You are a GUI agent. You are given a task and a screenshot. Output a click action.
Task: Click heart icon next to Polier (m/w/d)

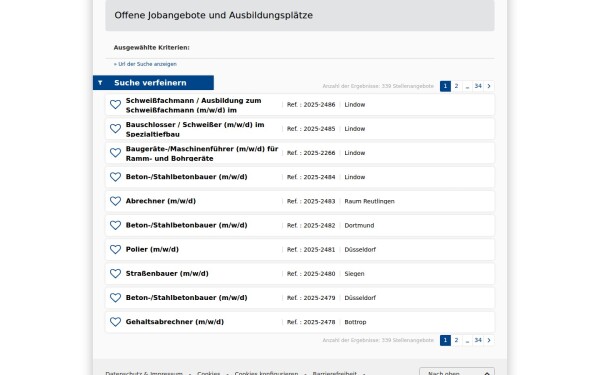click(x=115, y=249)
